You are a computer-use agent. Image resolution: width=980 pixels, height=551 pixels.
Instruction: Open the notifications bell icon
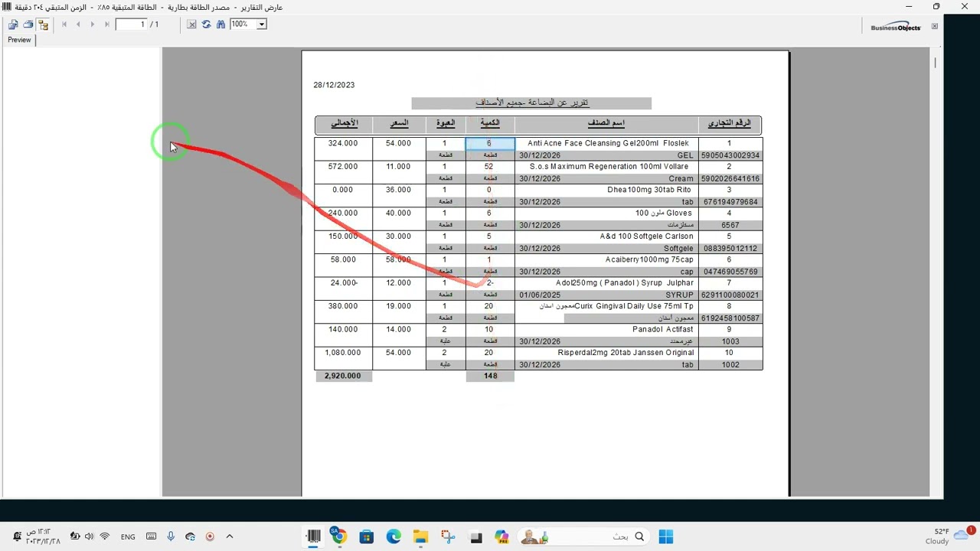(16, 537)
